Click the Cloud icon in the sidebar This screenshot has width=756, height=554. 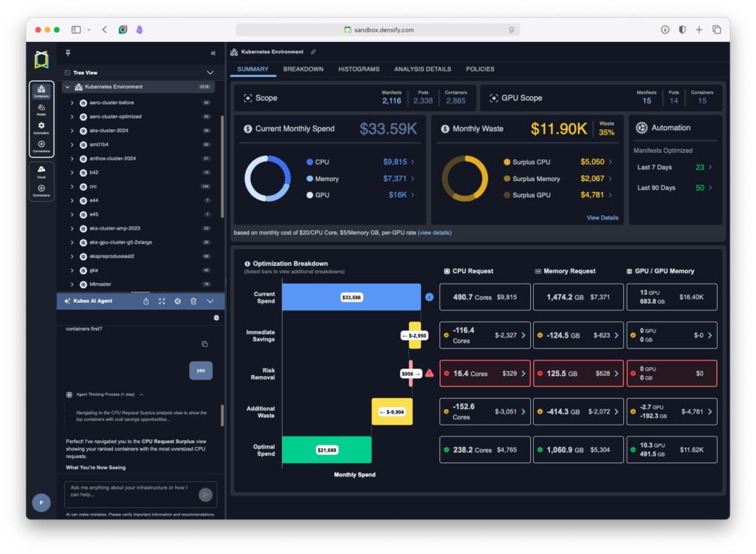tap(41, 171)
